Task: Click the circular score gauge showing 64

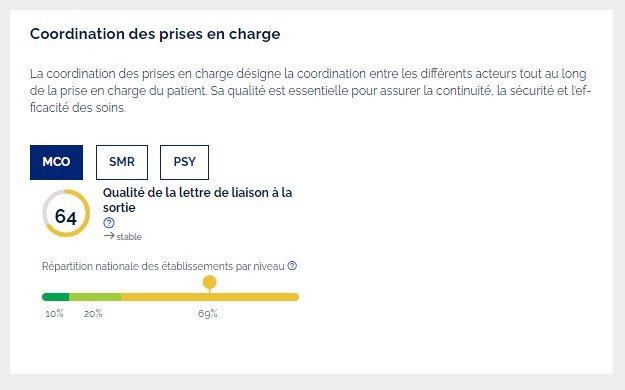Action: [66, 213]
